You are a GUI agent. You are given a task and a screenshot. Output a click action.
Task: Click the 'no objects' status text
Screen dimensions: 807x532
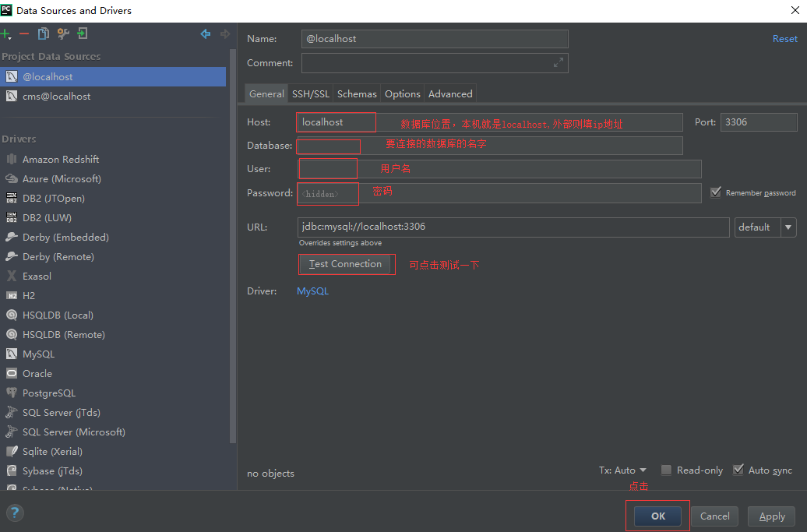pyautogui.click(x=271, y=474)
